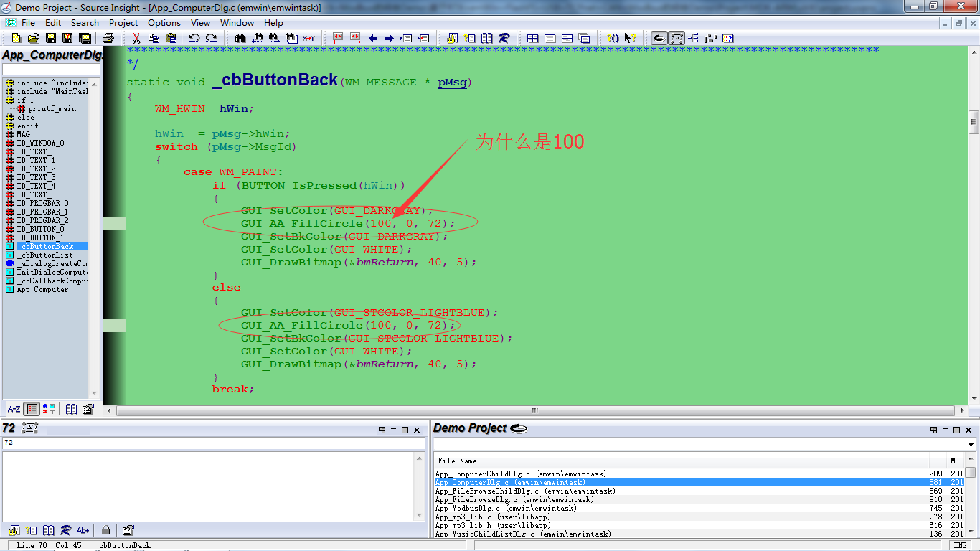The image size is (980, 551).
Task: Click the File Name column header
Action: point(457,461)
